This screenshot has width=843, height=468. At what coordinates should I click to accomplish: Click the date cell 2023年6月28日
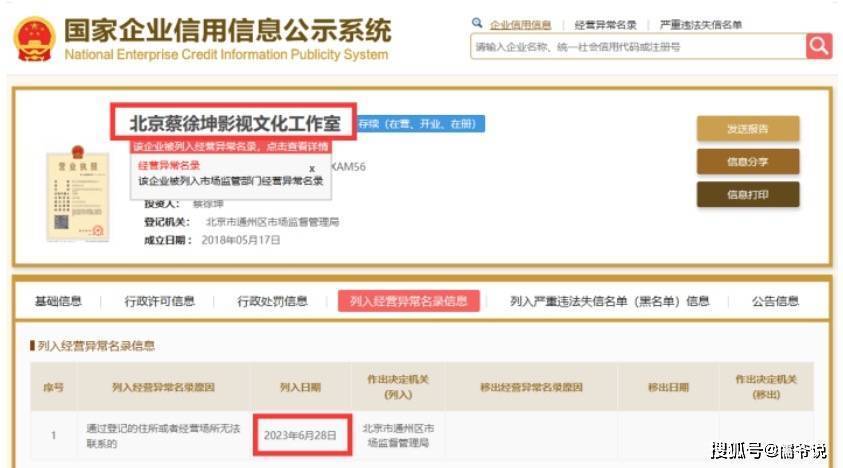300,435
